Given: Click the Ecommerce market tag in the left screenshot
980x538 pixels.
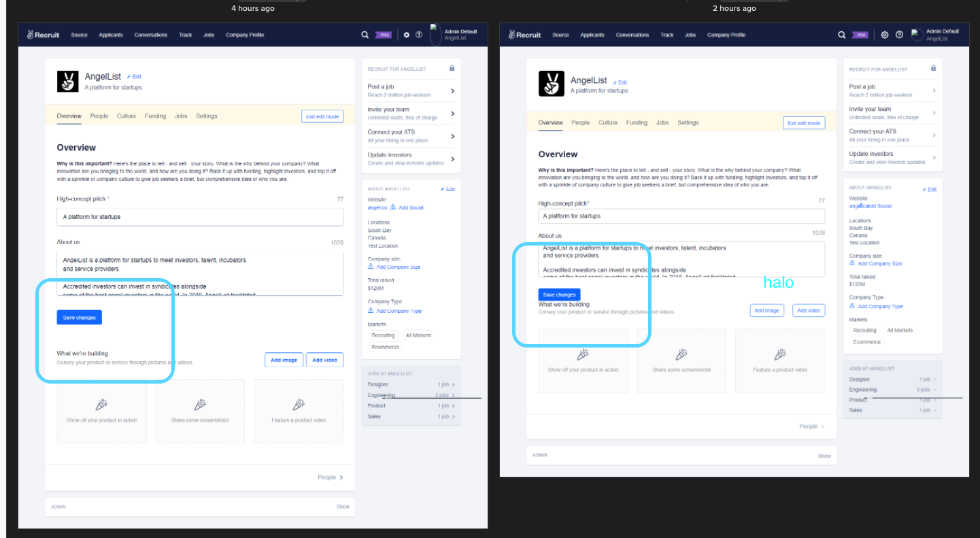Looking at the screenshot, I should tap(386, 347).
